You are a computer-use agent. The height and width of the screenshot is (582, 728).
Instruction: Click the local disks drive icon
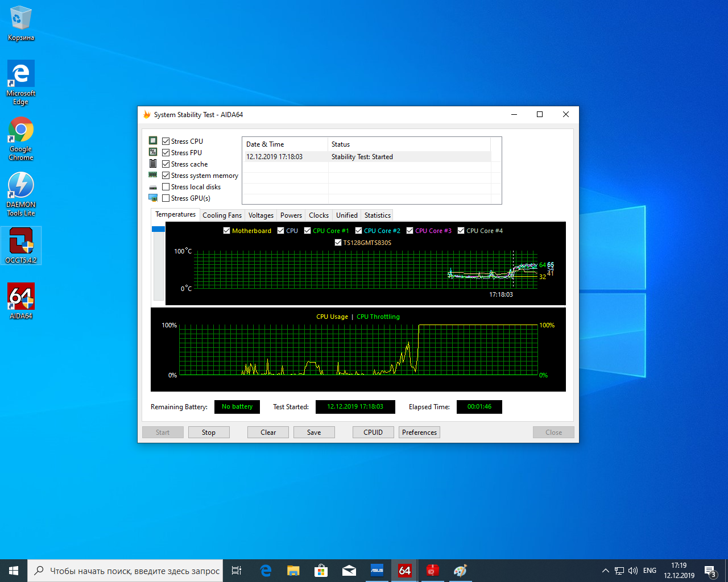pos(153,187)
